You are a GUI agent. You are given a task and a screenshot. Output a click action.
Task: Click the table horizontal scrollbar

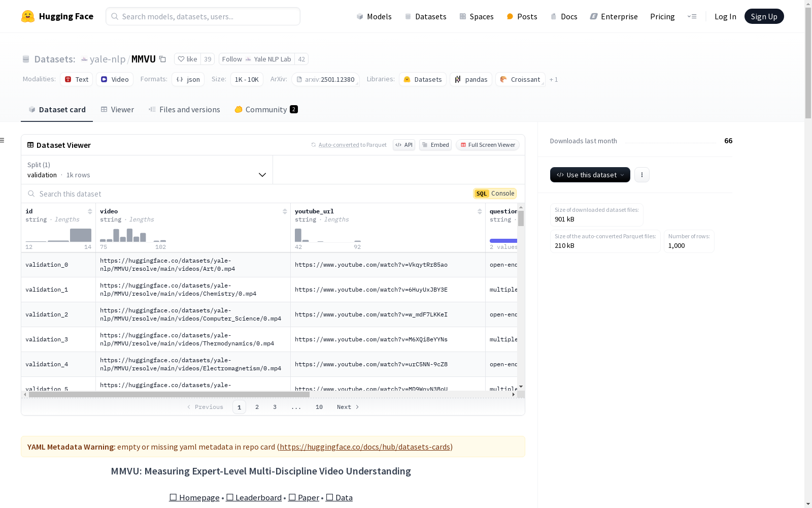click(169, 394)
